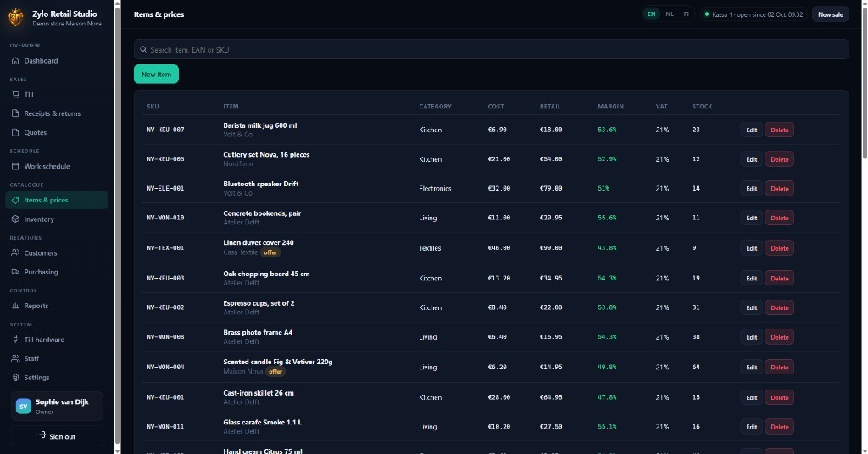The width and height of the screenshot is (868, 454).
Task: Click margin value 55.6%
Action: pyautogui.click(x=607, y=218)
